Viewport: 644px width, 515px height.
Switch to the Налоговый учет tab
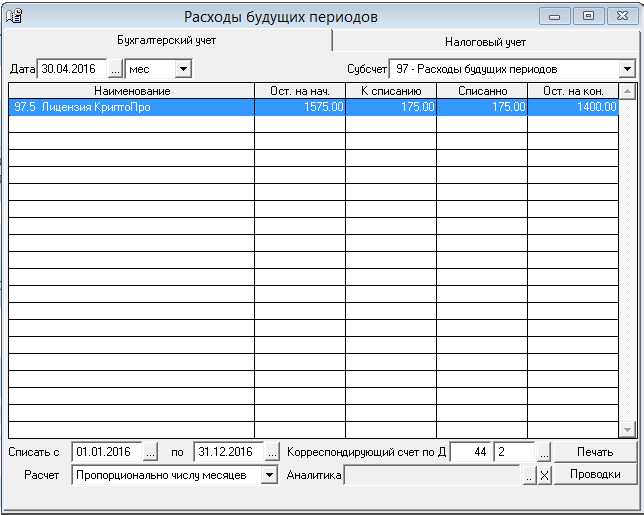485,42
